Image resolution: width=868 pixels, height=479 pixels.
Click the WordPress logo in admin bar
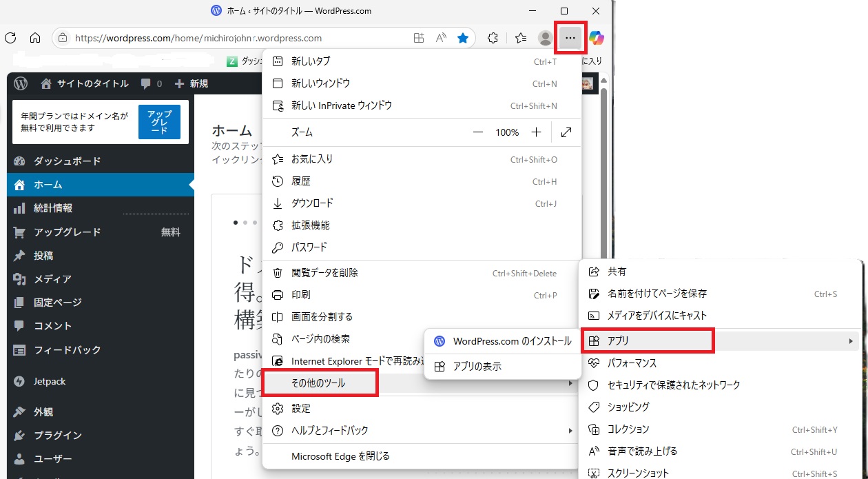pyautogui.click(x=21, y=83)
